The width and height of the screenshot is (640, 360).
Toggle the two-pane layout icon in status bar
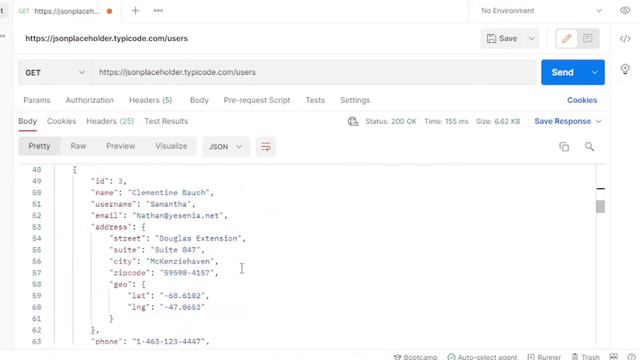613,357
